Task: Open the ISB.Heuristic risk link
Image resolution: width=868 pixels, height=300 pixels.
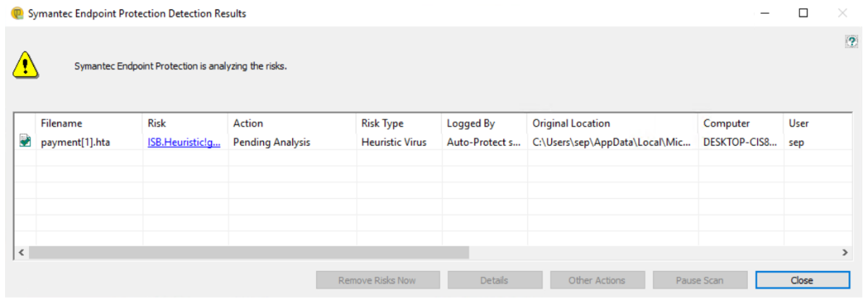Action: pyautogui.click(x=184, y=142)
